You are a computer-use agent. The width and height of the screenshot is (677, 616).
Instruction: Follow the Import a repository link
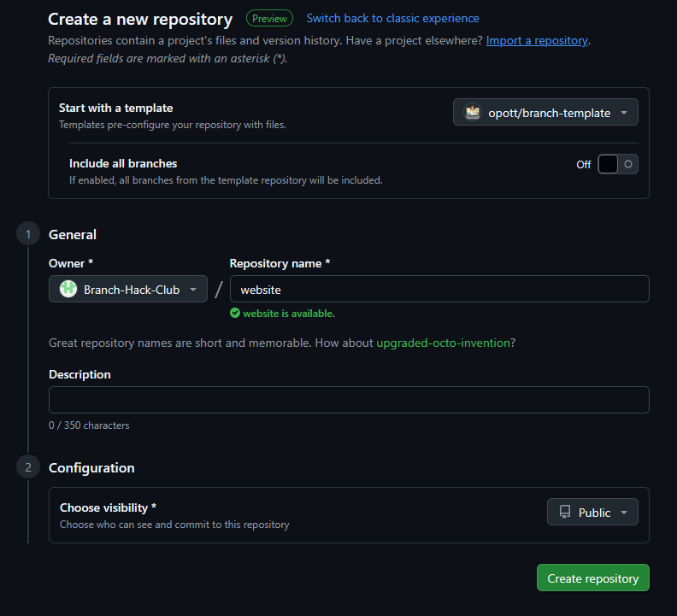pyautogui.click(x=537, y=40)
